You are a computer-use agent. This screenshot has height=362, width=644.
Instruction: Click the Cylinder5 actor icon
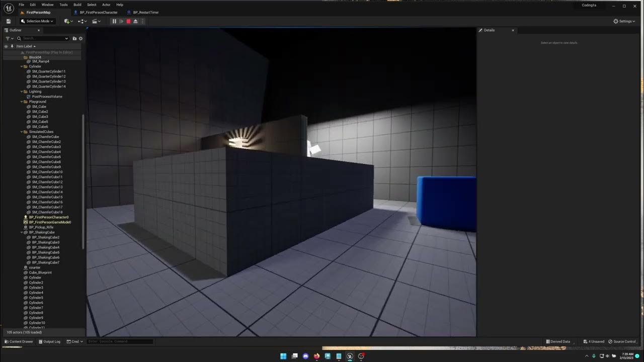26,298
